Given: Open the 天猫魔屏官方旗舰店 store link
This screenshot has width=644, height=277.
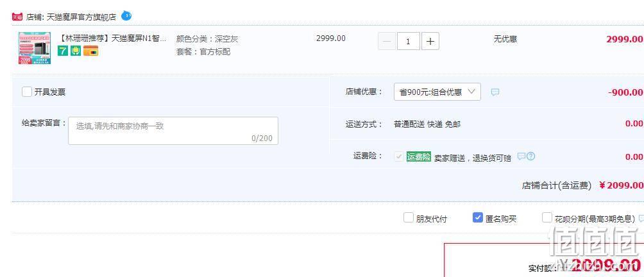Looking at the screenshot, I should 81,17.
